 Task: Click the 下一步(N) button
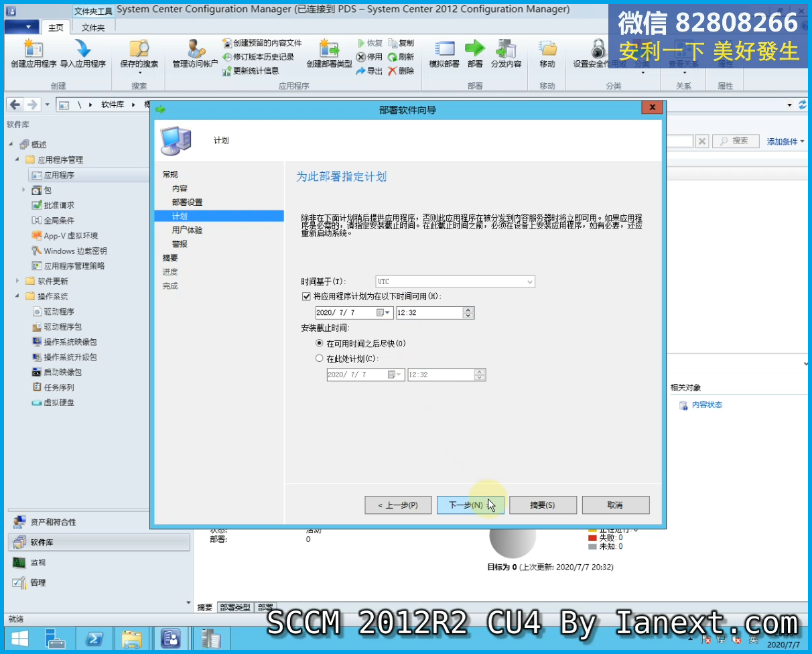pyautogui.click(x=470, y=505)
